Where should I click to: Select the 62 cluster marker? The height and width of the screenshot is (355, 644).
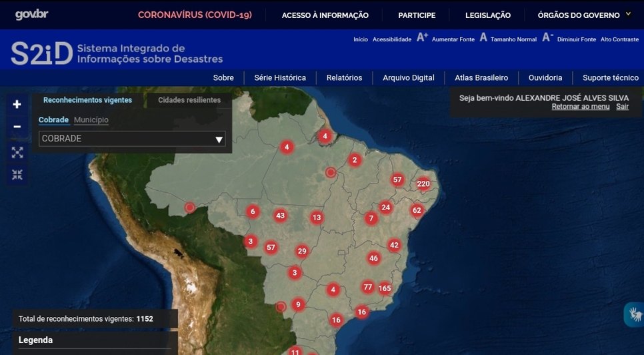[417, 210]
